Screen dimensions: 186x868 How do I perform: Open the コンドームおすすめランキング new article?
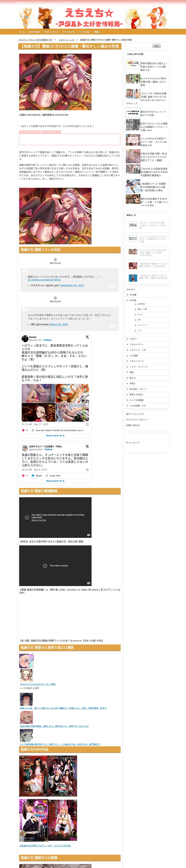[x=153, y=239]
